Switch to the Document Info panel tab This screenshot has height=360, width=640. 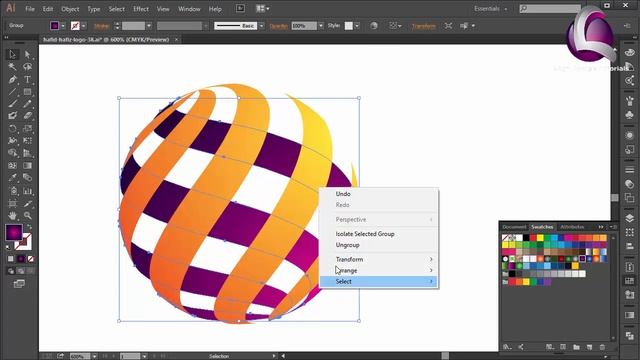tap(514, 227)
